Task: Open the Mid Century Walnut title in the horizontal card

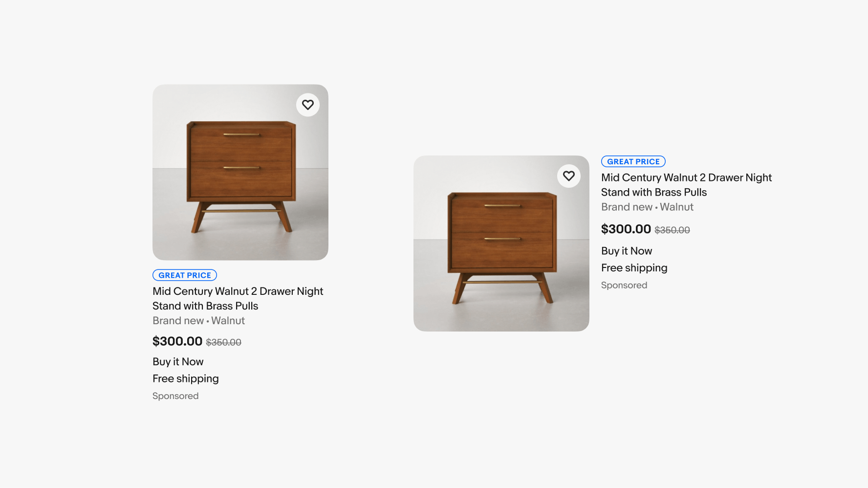Action: 686,185
